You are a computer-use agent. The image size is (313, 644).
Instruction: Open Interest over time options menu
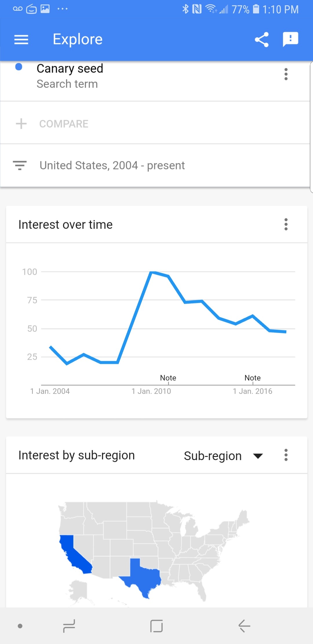pyautogui.click(x=286, y=225)
